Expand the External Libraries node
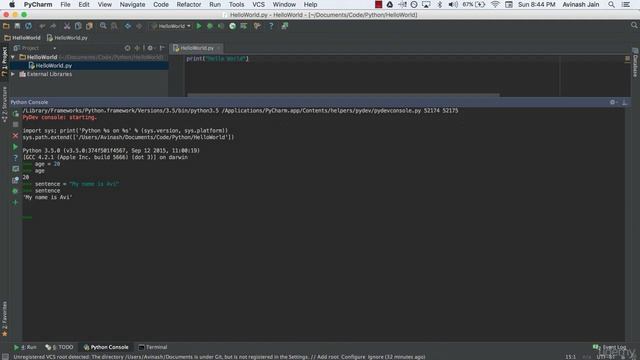 [x=13, y=74]
